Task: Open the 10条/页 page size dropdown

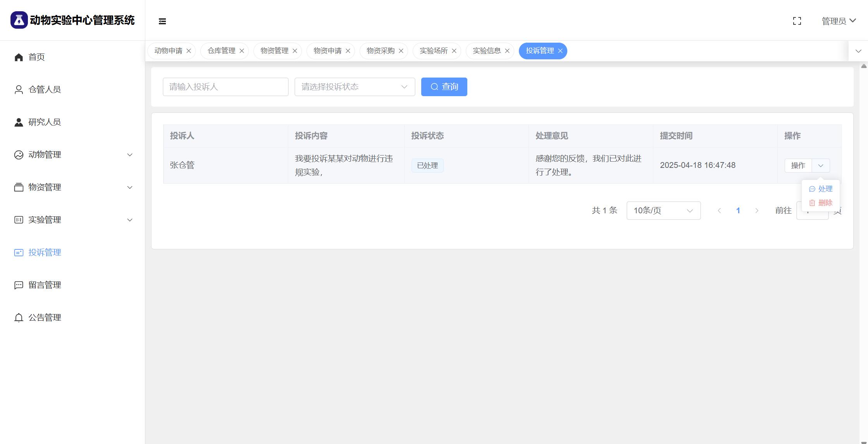Action: click(x=663, y=211)
